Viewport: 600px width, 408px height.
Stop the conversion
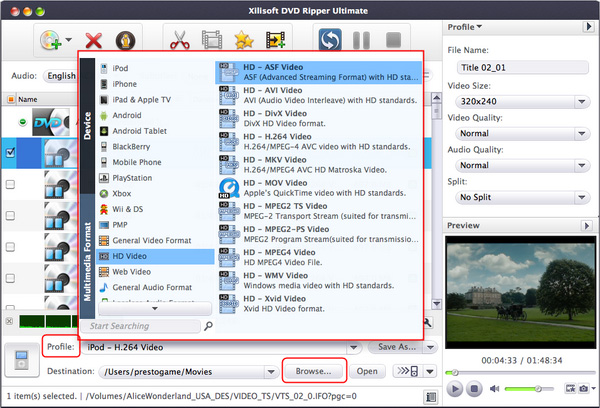click(x=393, y=40)
